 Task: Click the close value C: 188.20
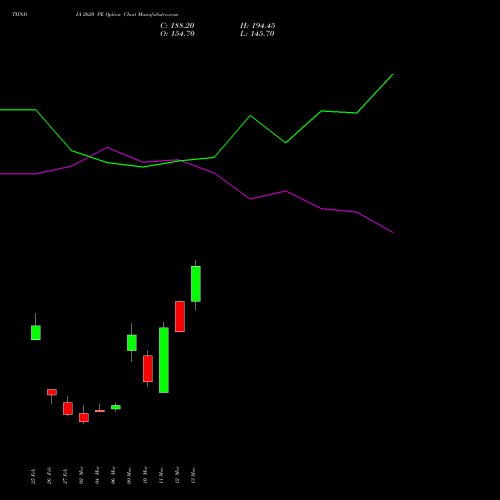[177, 26]
